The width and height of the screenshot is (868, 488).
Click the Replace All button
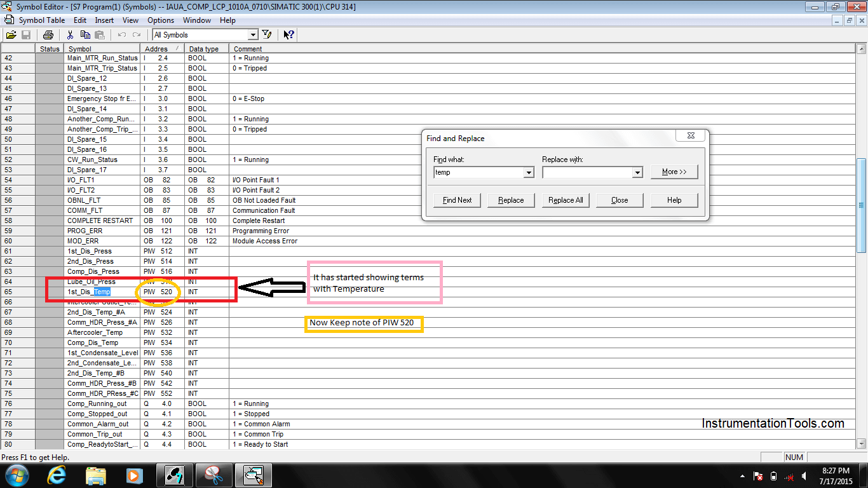tap(566, 200)
